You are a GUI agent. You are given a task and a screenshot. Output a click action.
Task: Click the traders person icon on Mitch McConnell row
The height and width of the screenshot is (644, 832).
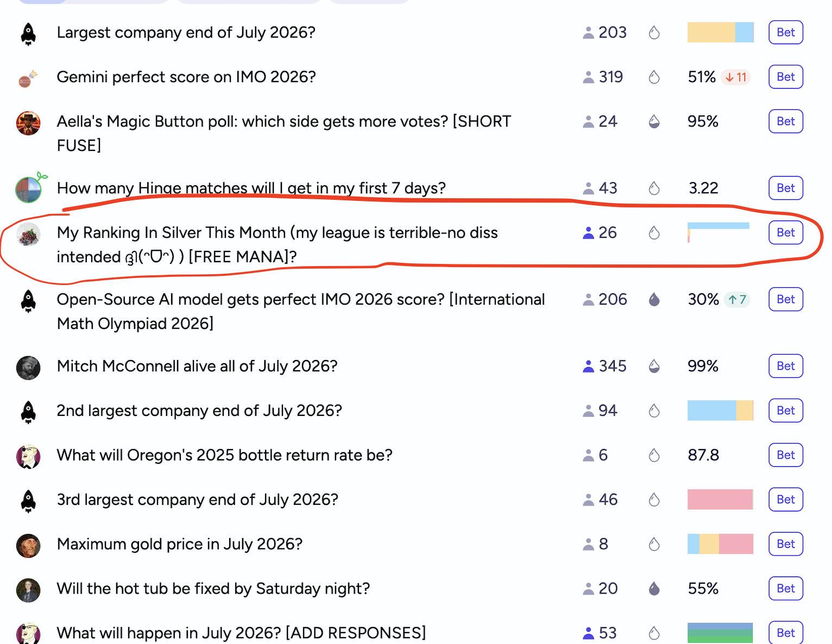click(588, 367)
